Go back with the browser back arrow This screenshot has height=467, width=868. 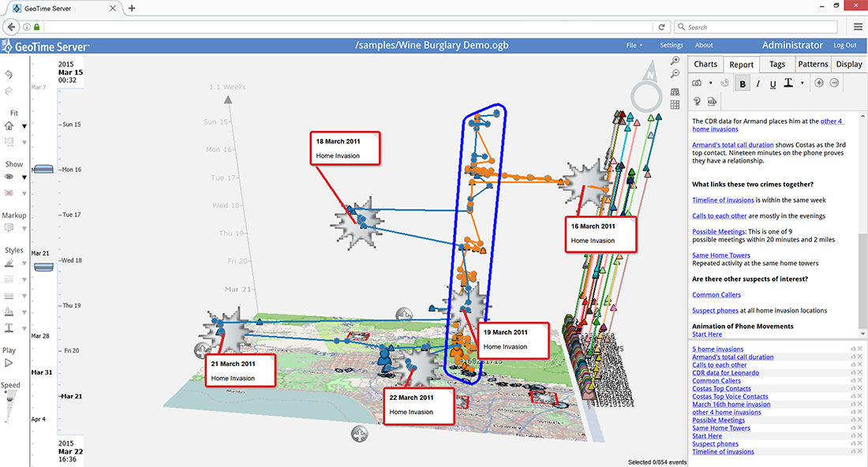point(11,27)
